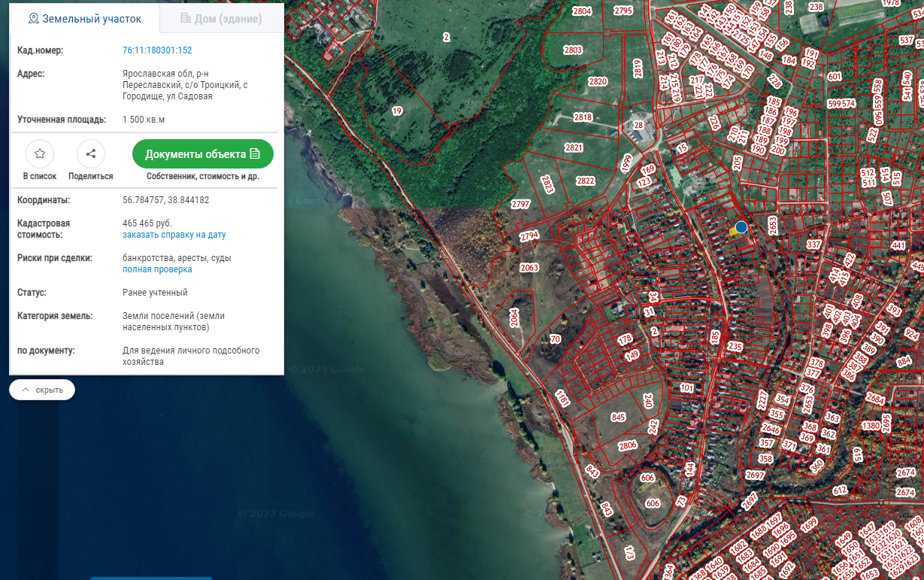Click the share icon above Поделиться
This screenshot has width=924, height=580.
[90, 154]
